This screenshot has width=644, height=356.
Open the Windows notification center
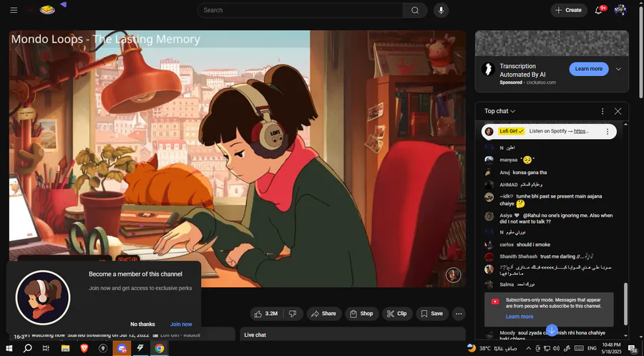click(633, 349)
